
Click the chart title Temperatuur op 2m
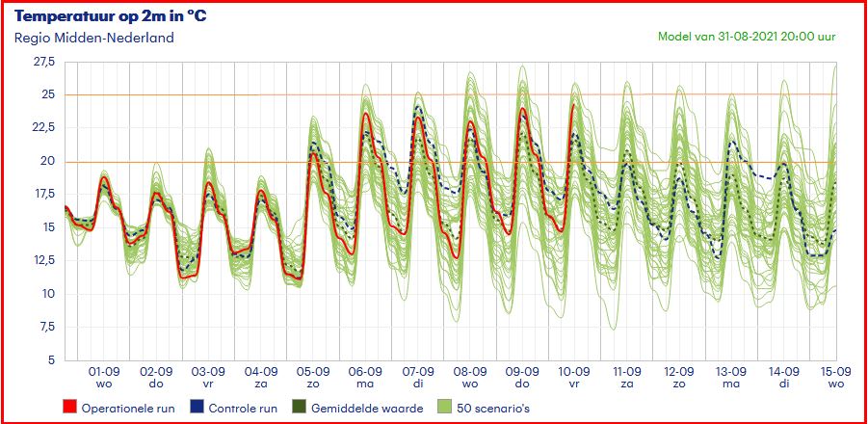click(111, 17)
